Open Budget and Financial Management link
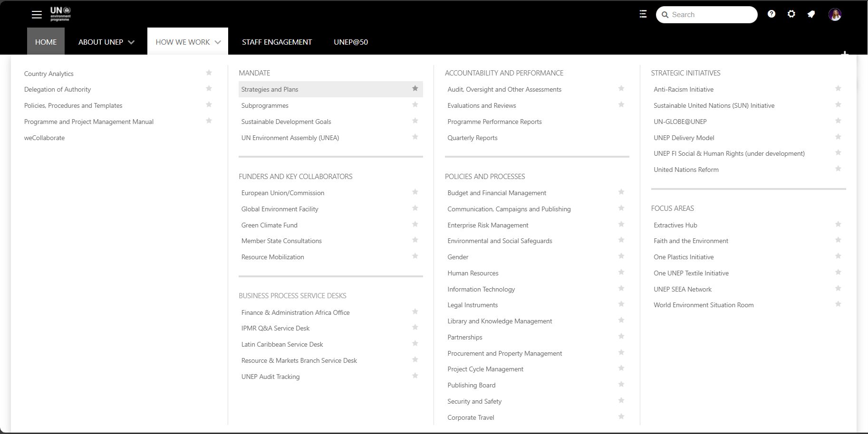Viewport: 868px width, 434px height. point(497,193)
